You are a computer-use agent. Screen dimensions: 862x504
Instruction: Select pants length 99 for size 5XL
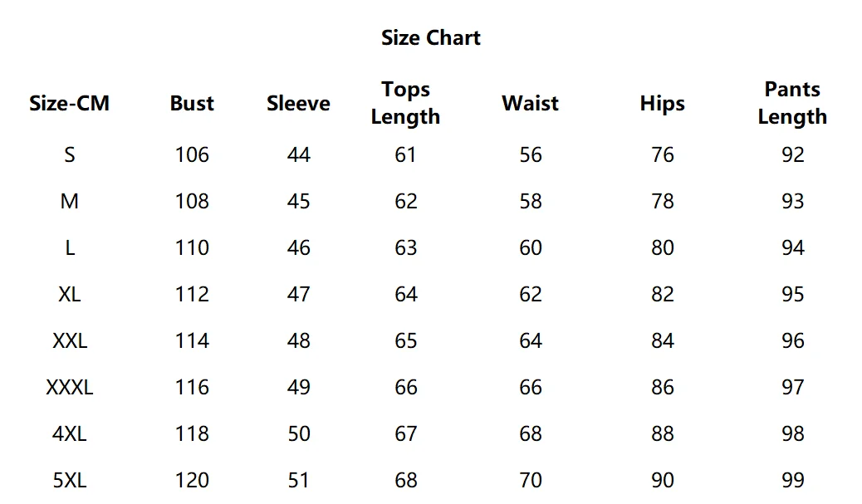792,481
